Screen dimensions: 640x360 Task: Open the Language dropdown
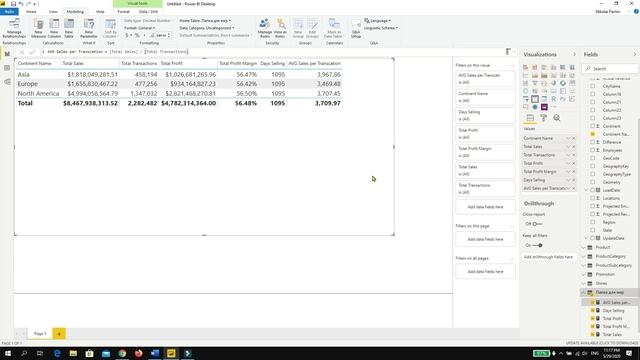(x=378, y=20)
